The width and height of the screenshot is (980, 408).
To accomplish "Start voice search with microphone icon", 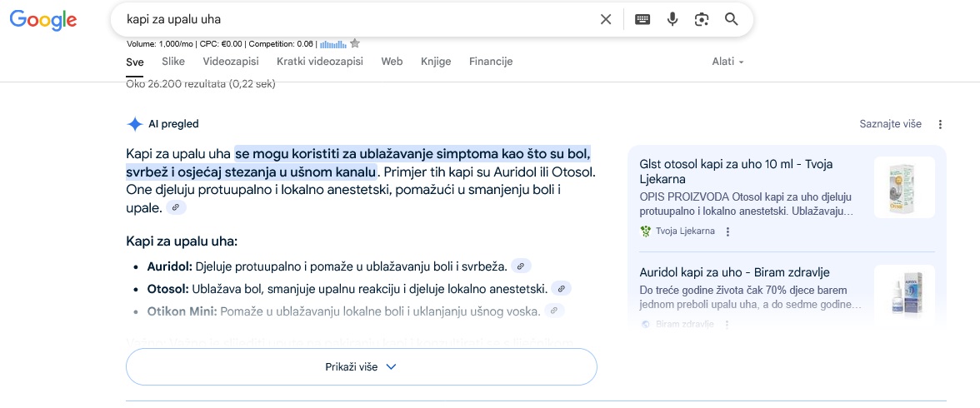I will 672,19.
